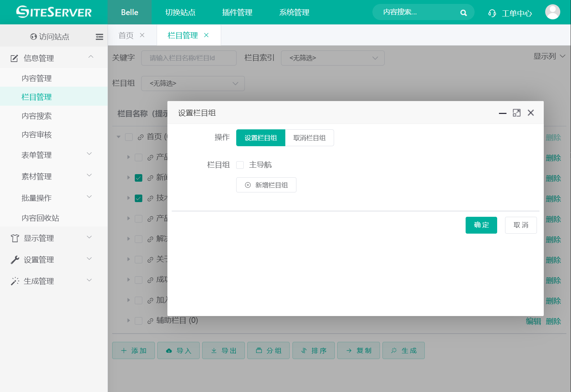Click the 信息管理 edit icon in sidebar

pos(14,58)
